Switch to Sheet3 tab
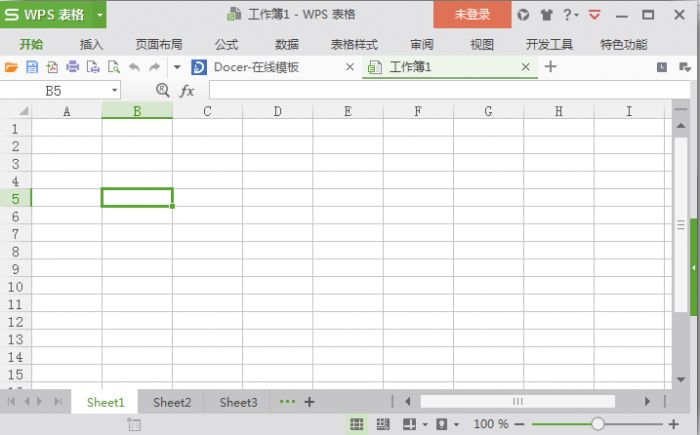 pyautogui.click(x=238, y=402)
